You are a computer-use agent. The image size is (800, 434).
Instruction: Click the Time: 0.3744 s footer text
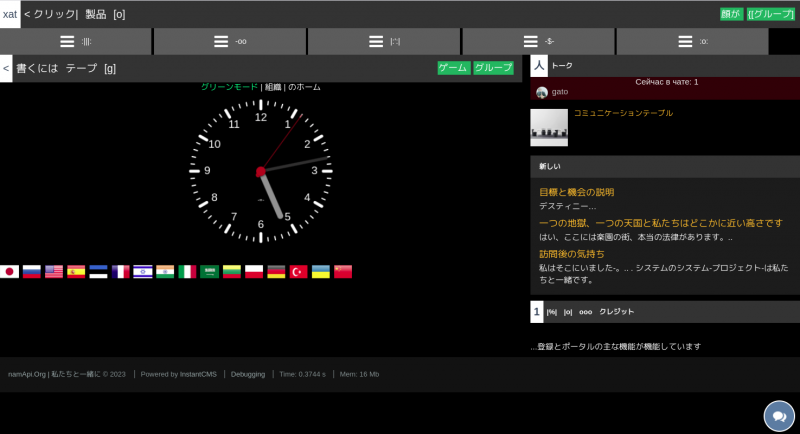pos(303,374)
